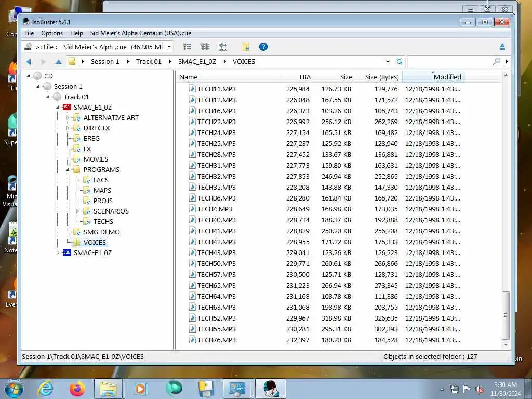Click the MP3 file icon of TECH76.MP3
Image resolution: width=532 pixels, height=399 pixels.
click(x=192, y=340)
